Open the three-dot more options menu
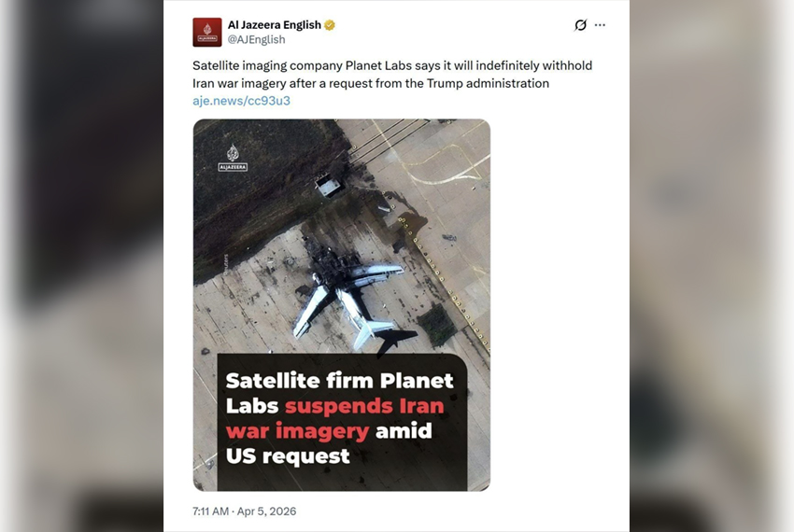 600,25
